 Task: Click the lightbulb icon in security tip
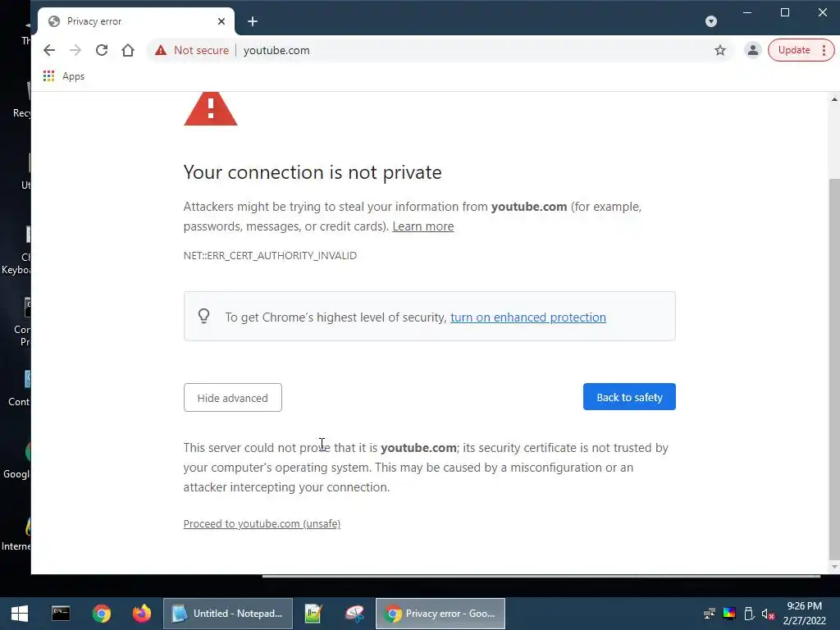click(x=203, y=316)
